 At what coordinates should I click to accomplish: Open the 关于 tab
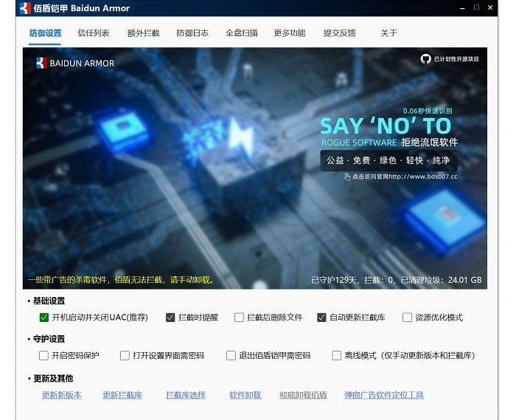point(388,33)
